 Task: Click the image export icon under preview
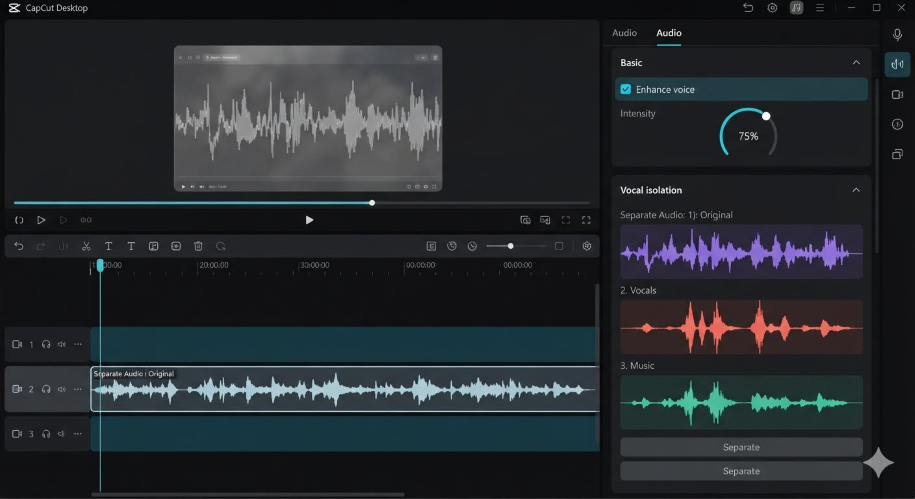[x=545, y=220]
